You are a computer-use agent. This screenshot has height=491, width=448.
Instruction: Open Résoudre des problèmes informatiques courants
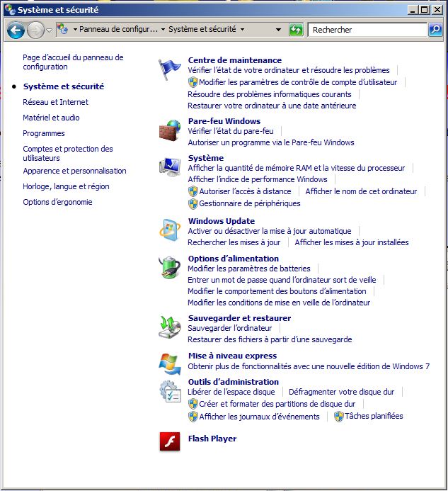[x=270, y=94]
